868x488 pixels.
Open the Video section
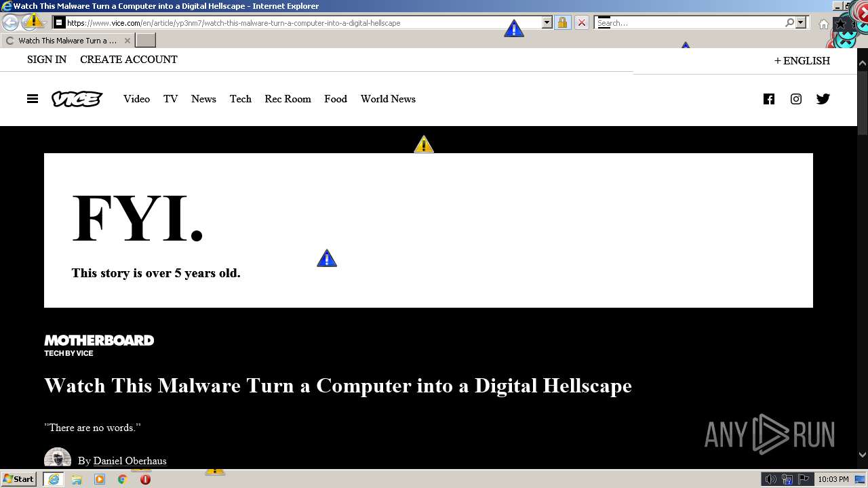point(136,99)
